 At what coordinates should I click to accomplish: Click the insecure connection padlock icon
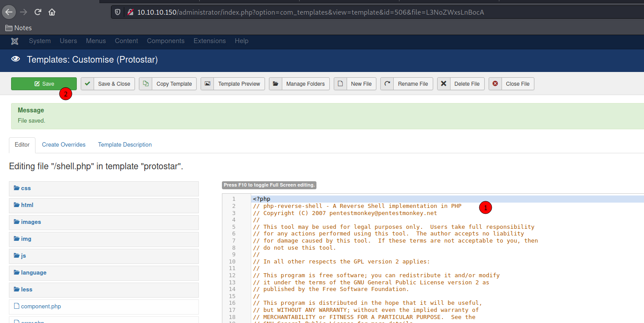click(x=130, y=12)
